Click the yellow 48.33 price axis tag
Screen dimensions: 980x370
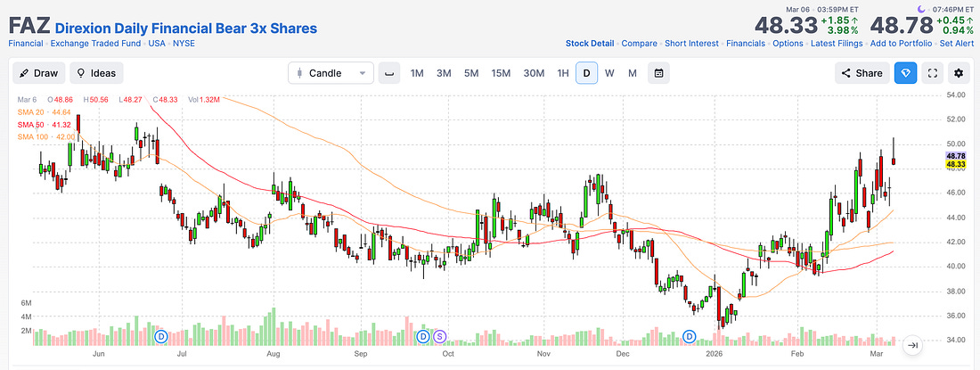pyautogui.click(x=956, y=164)
